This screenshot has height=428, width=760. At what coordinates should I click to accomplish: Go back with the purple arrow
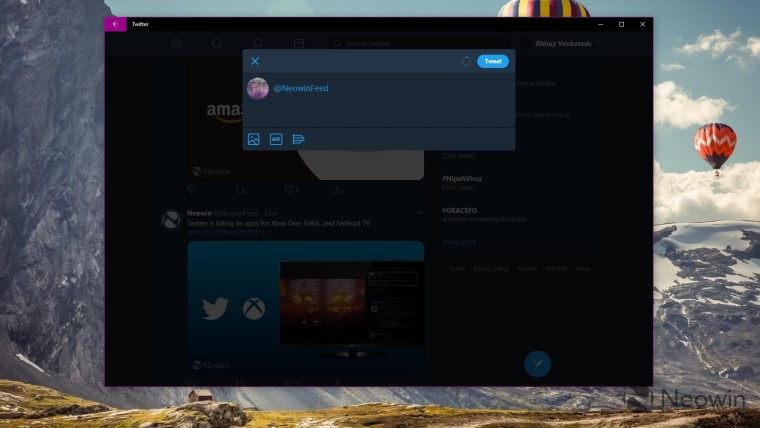(115, 24)
